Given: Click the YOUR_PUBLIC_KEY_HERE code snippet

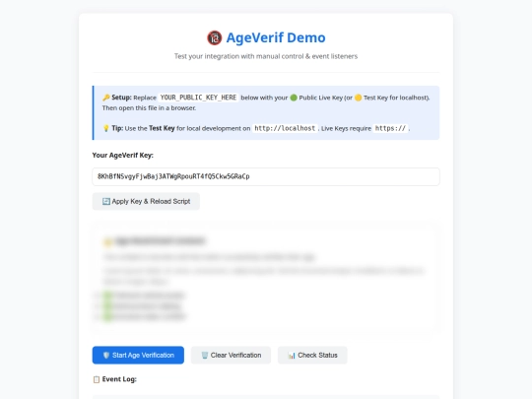Looking at the screenshot, I should 198,98.
